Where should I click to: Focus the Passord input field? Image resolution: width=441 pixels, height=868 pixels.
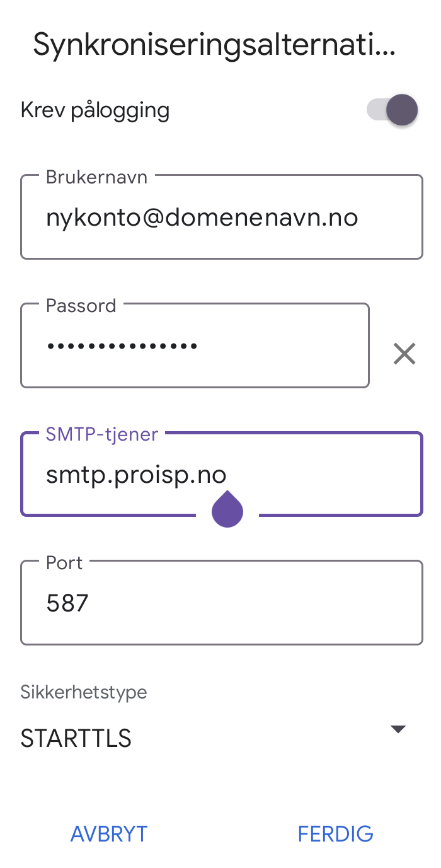(x=195, y=345)
